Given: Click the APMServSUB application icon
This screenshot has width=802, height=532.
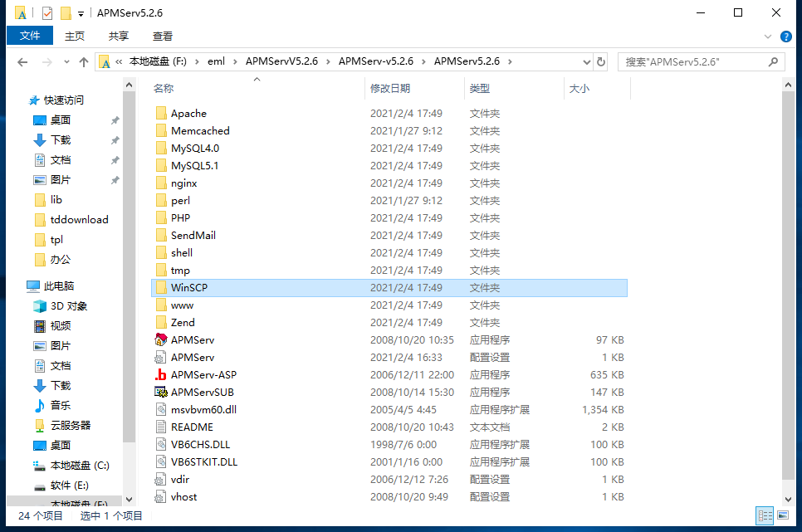Looking at the screenshot, I should 160,392.
